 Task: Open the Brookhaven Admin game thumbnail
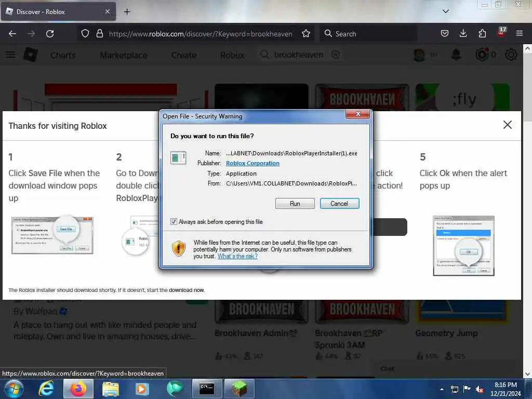point(262,312)
